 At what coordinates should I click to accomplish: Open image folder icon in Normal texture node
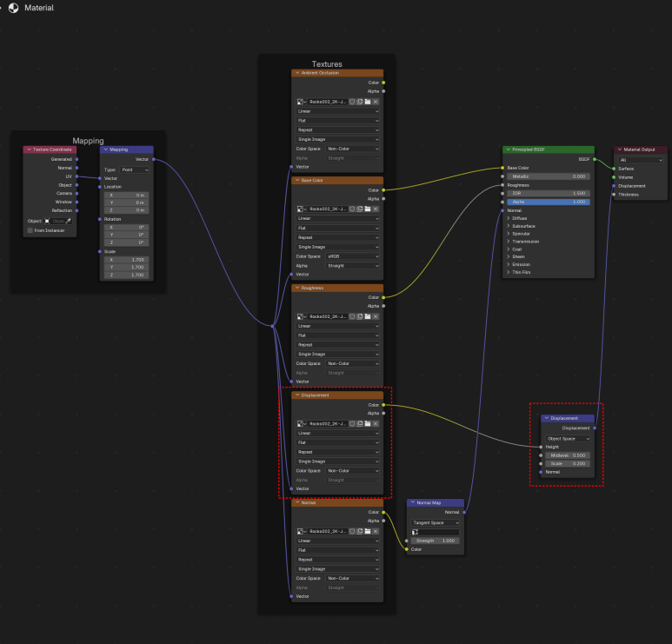coord(367,531)
